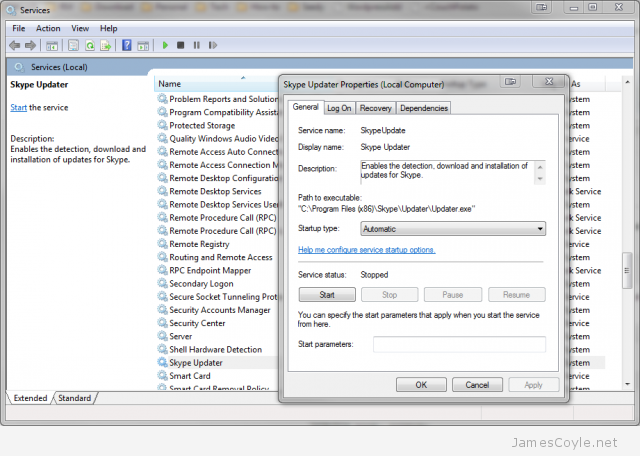This screenshot has width=640, height=456.
Task: Select the Remote Desktop Services row
Action: coord(216,191)
